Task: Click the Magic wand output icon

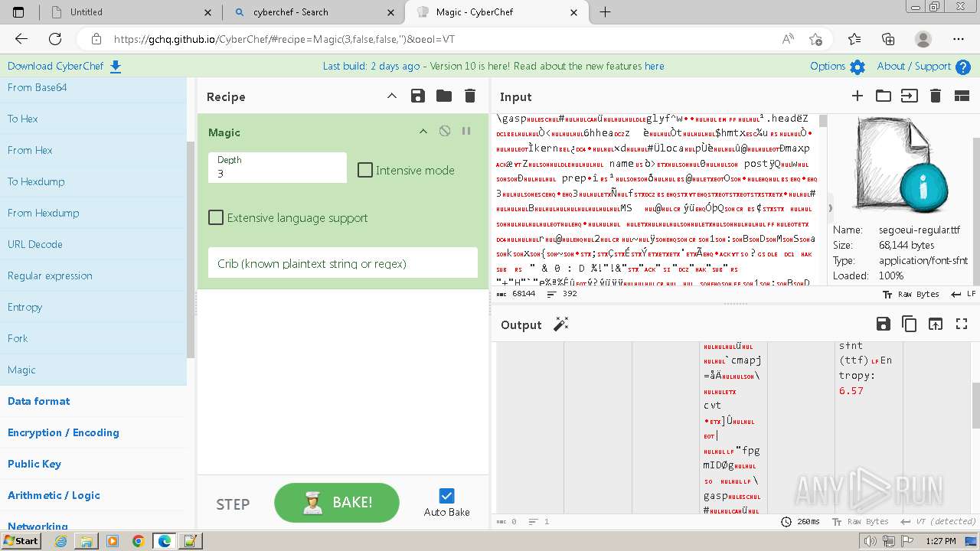Action: (x=561, y=324)
